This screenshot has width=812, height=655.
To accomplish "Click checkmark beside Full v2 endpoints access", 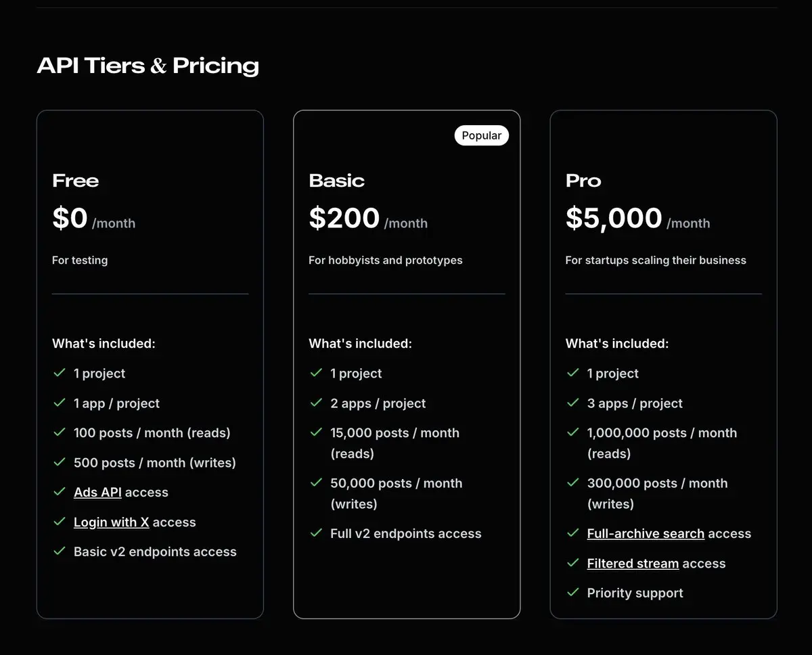I will [316, 533].
